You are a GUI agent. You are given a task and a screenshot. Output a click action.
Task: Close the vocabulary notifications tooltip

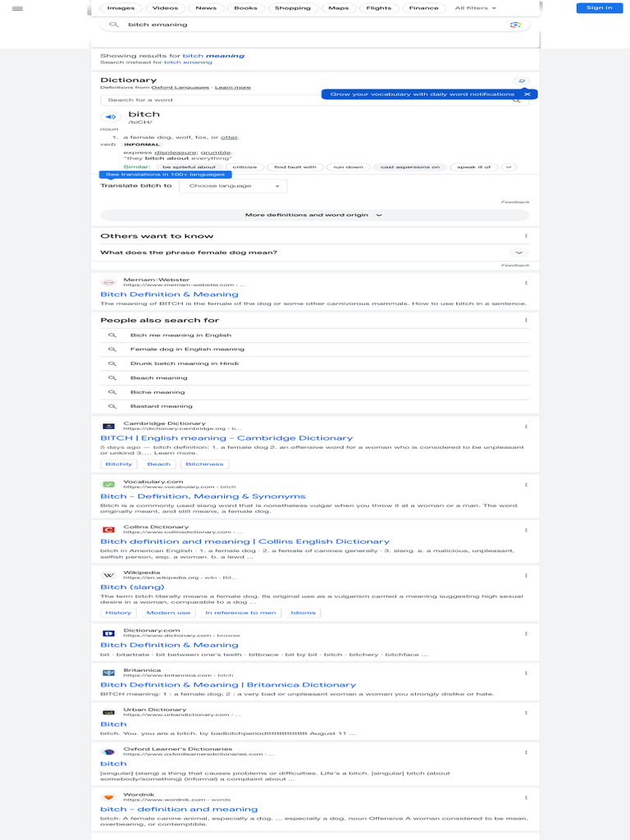point(527,94)
